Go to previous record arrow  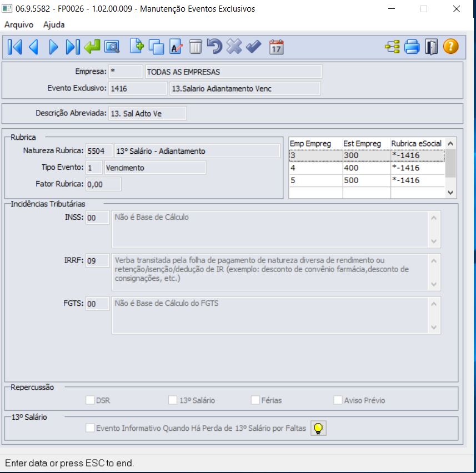[x=34, y=47]
